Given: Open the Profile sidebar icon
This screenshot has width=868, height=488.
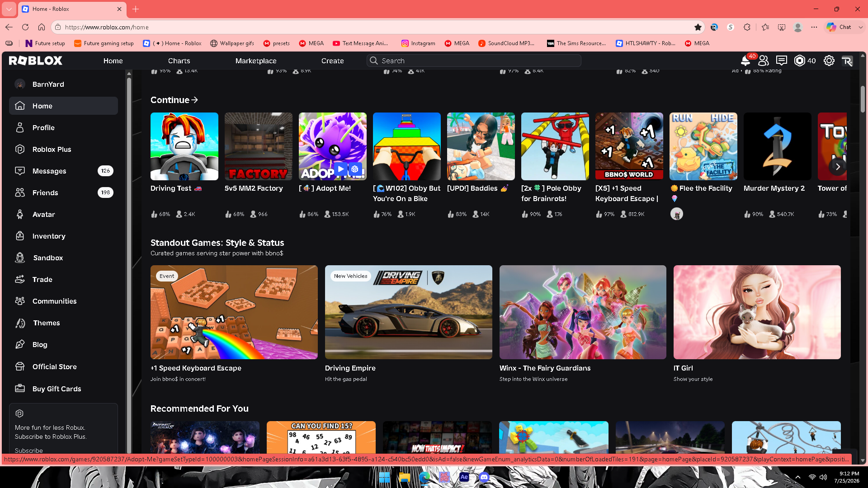Looking at the screenshot, I should 20,127.
